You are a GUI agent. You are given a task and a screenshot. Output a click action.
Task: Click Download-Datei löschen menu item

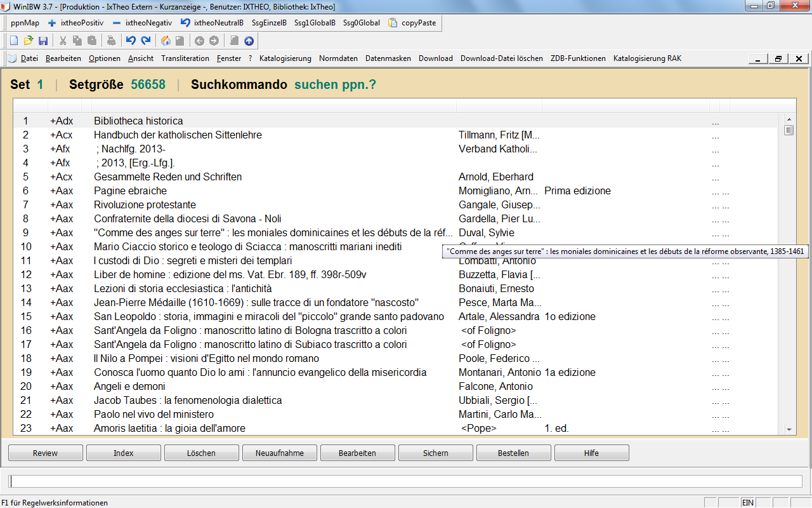(502, 58)
